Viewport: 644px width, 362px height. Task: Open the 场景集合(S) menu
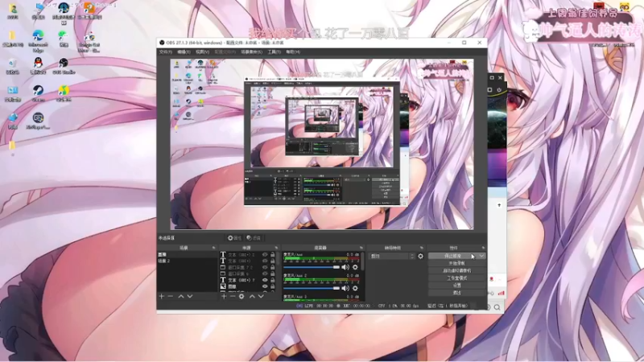pyautogui.click(x=251, y=52)
